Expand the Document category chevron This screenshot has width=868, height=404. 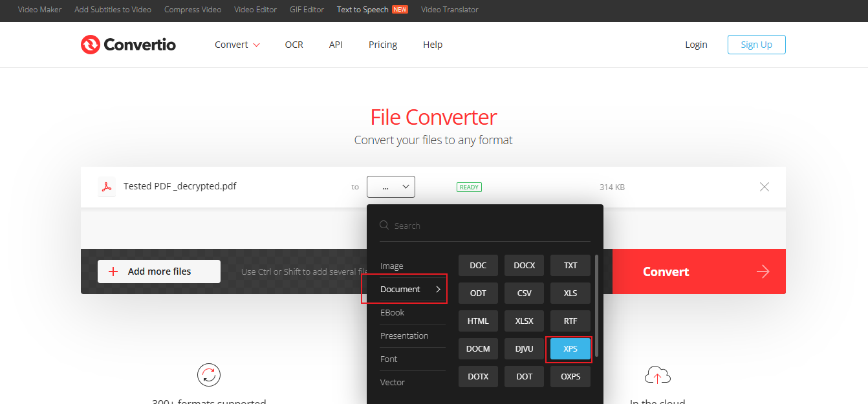pos(438,289)
